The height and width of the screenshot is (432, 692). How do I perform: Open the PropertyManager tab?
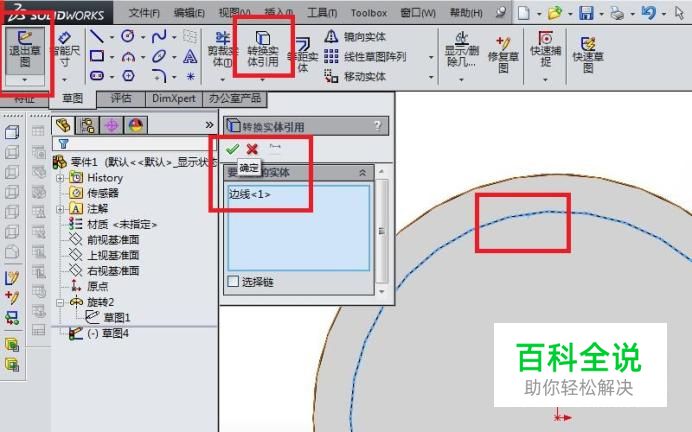[87, 126]
